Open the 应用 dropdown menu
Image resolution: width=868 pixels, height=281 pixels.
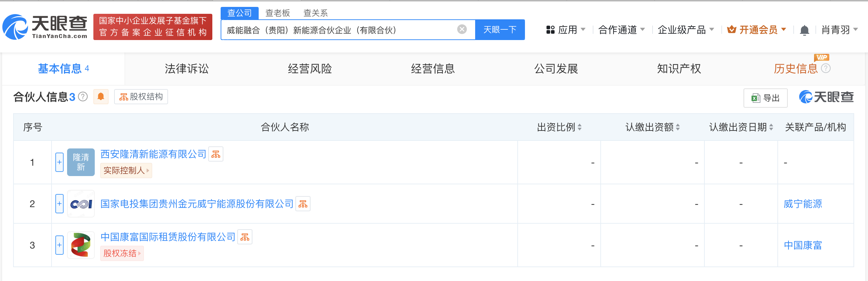coord(566,30)
